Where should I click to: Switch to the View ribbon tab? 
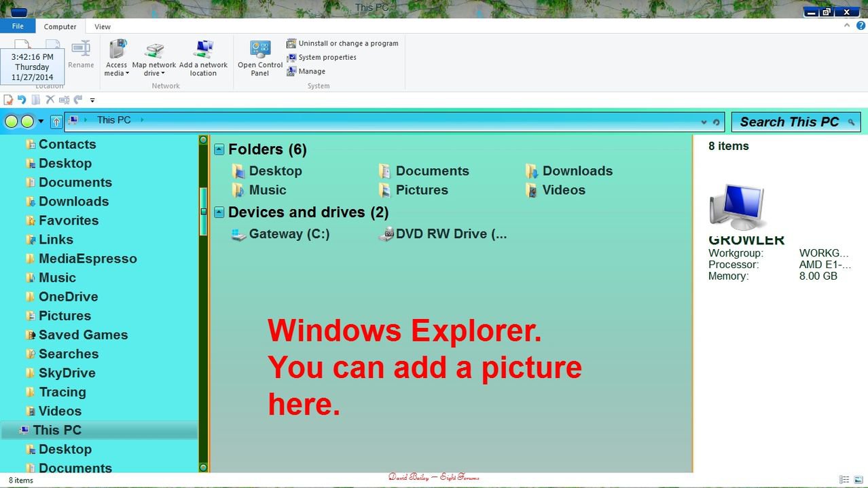click(103, 26)
